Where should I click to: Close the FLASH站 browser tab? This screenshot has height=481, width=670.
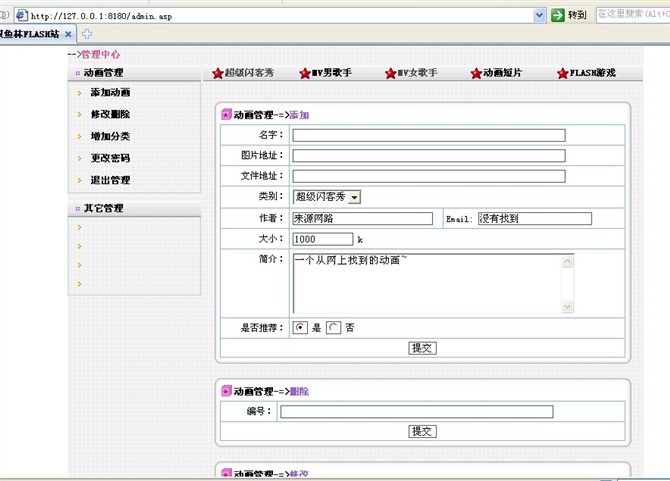(68, 34)
